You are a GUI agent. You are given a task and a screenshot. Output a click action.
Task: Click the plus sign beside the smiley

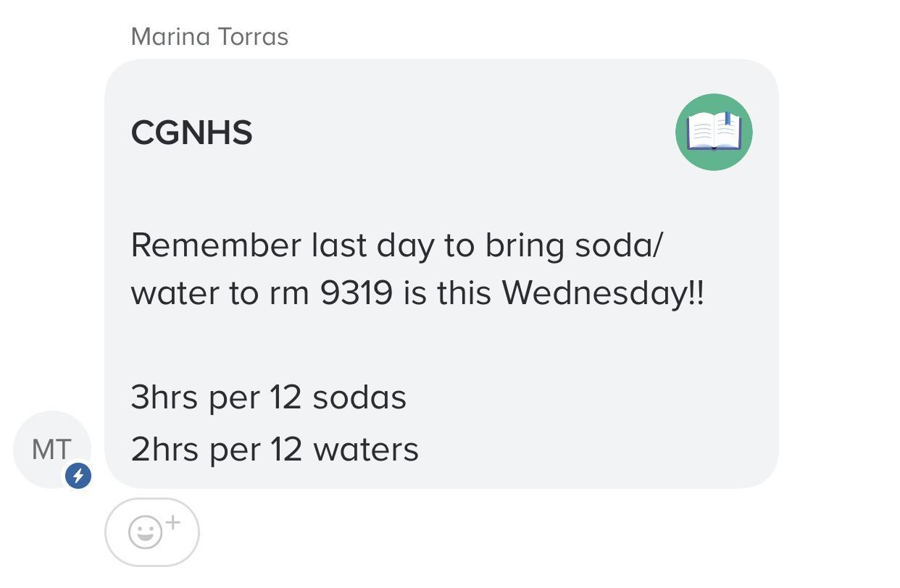[x=172, y=523]
